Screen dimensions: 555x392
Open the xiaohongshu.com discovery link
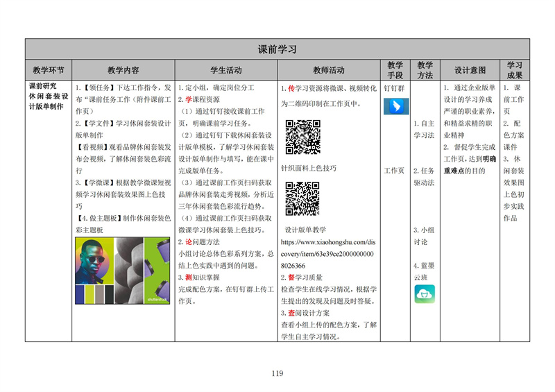(x=327, y=254)
